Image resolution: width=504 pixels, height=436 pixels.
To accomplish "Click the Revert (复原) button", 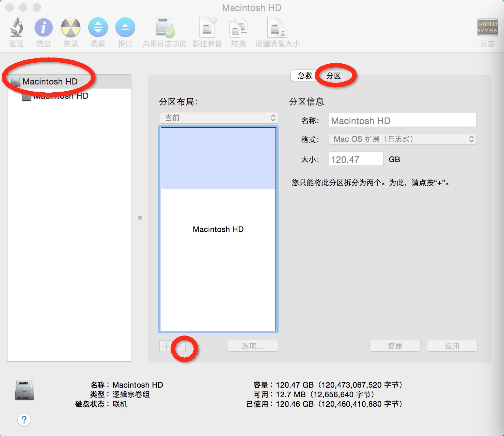I will [395, 346].
